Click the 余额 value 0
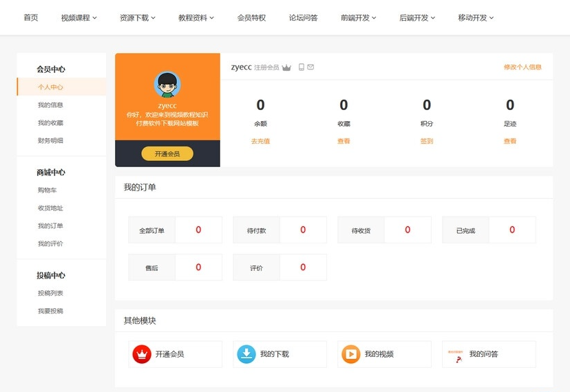This screenshot has height=392, width=570. click(260, 105)
